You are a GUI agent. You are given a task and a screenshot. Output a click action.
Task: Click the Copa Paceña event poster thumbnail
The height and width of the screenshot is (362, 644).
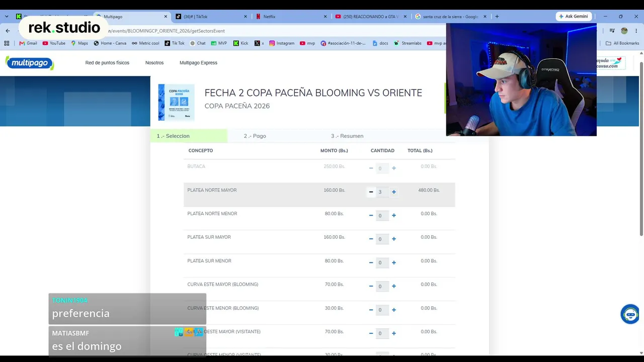point(176,102)
